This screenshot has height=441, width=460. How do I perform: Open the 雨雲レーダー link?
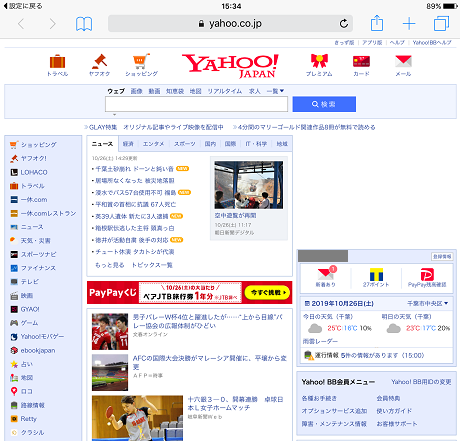coord(320,341)
